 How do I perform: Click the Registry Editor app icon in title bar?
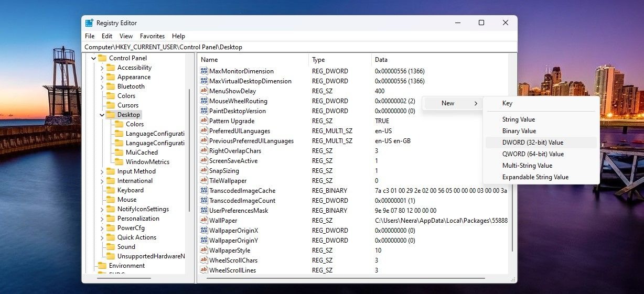click(89, 23)
